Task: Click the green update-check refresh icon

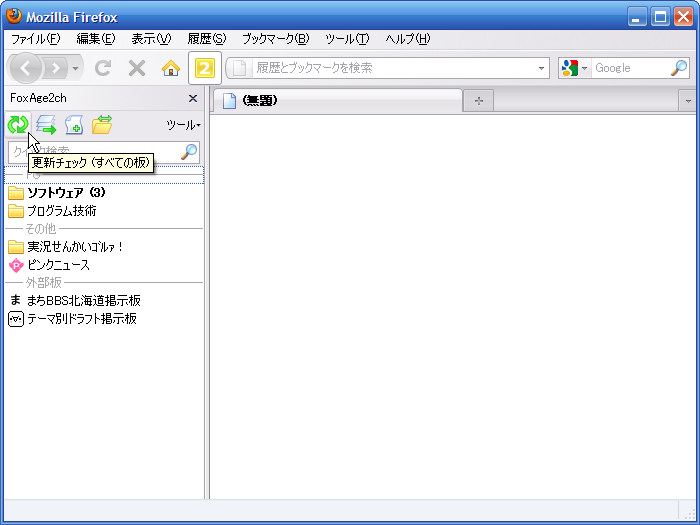Action: click(x=18, y=125)
